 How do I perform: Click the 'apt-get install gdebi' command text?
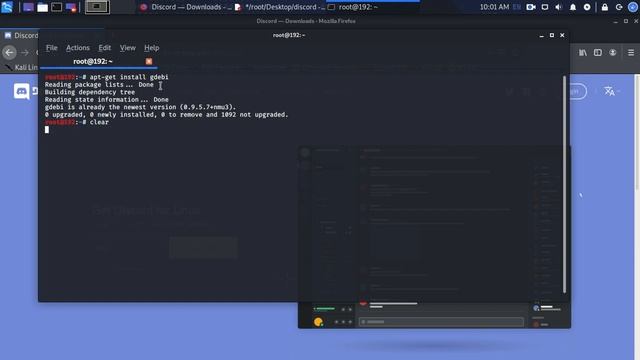(129, 77)
